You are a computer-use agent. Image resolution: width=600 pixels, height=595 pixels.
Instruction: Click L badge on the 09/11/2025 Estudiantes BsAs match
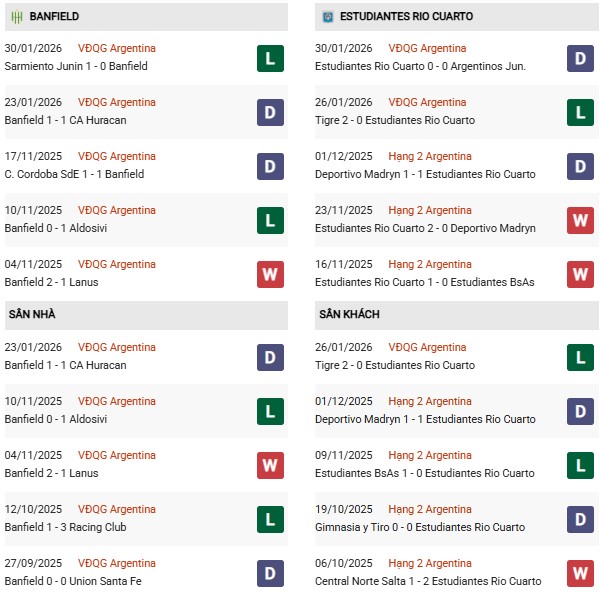coord(580,465)
